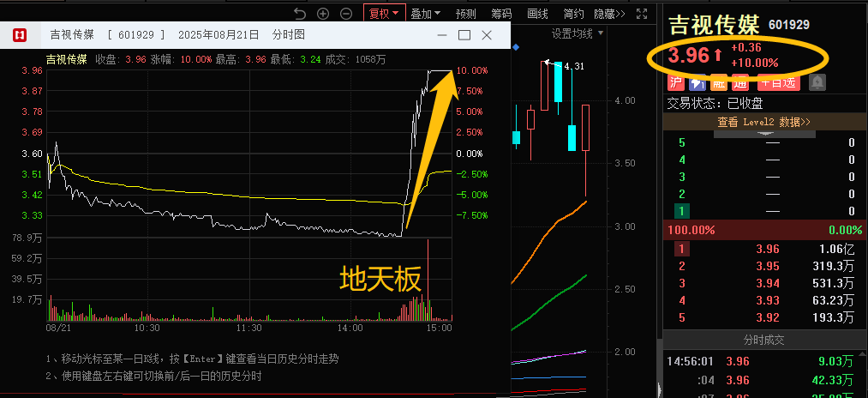Viewport: 868px width, 398px height.
Task: Click the grey alert bell icon
Action: (817, 82)
